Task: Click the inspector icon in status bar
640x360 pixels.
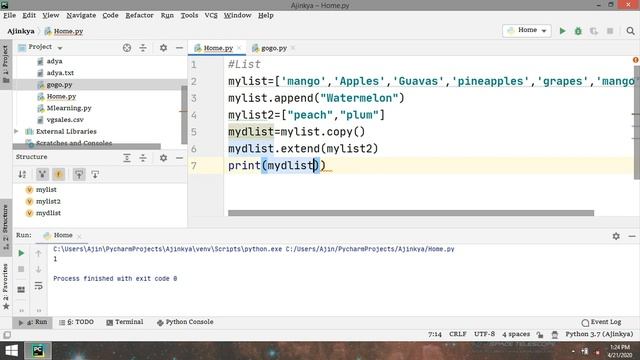Action: coord(555,334)
